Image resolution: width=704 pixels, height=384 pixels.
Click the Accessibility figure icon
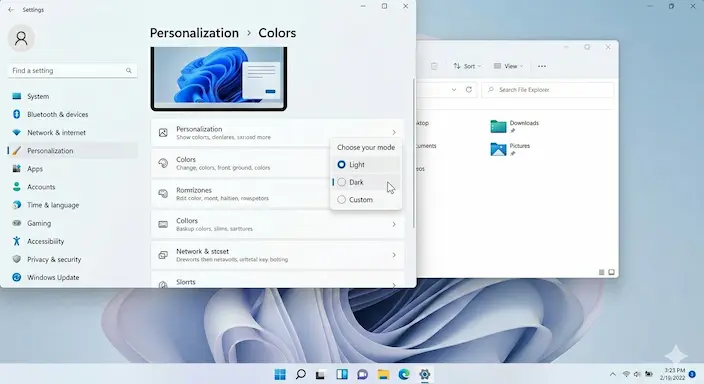click(x=17, y=241)
